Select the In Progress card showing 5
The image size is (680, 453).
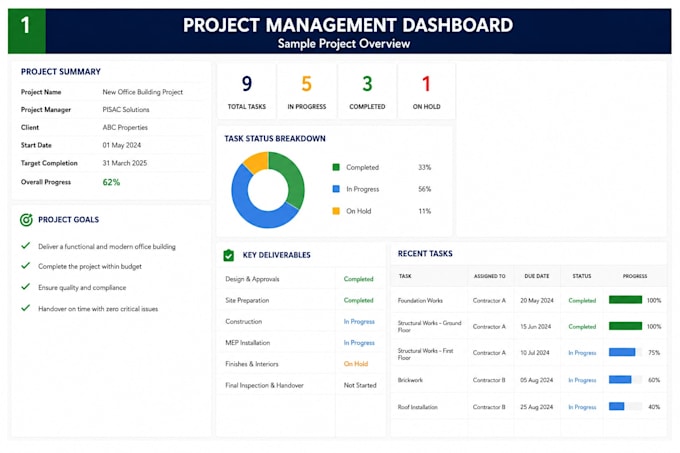point(307,91)
